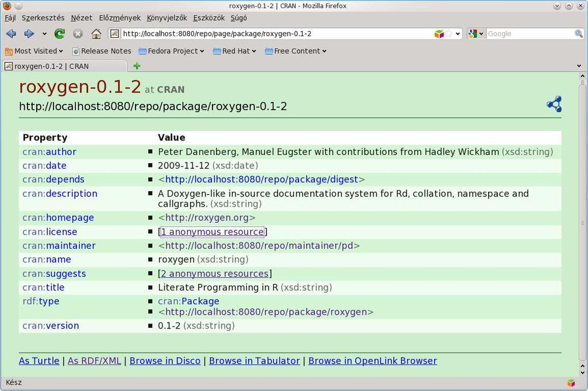Screen dimensions: 588x391
Task: Open the Könyvjelzők menu
Action: click(x=167, y=18)
